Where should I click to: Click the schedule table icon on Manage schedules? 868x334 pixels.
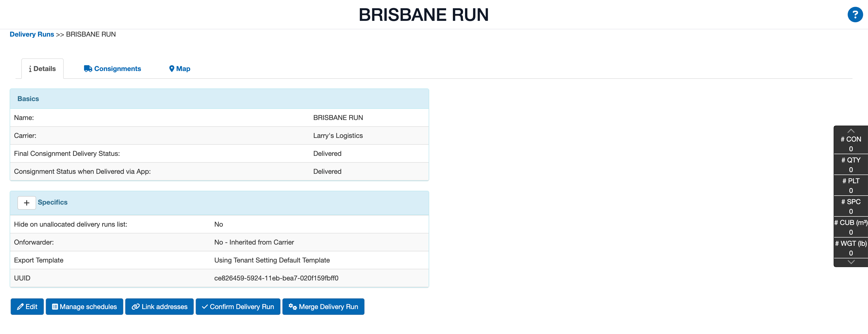pos(55,306)
